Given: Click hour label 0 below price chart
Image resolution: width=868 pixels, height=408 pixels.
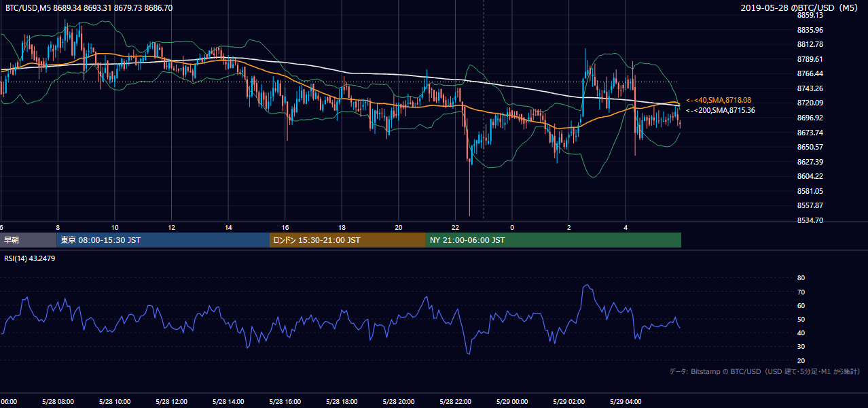Looking at the screenshot, I should (512, 227).
